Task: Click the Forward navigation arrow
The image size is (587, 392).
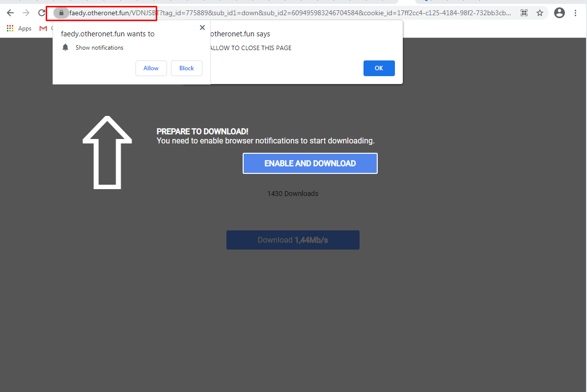Action: pos(26,13)
